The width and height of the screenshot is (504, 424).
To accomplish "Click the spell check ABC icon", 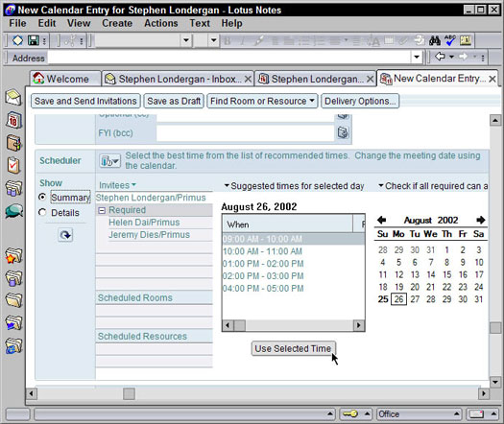I will tap(449, 40).
